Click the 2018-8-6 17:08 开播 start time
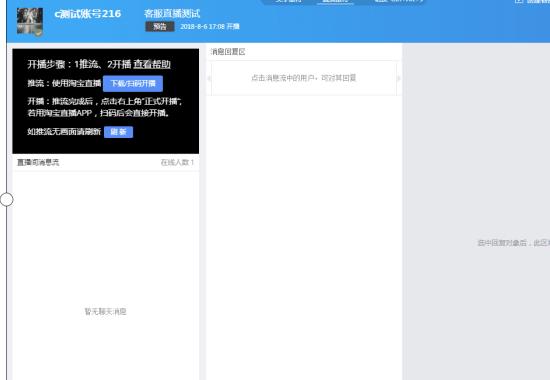Screen dimensions: 550x380 coord(210,27)
